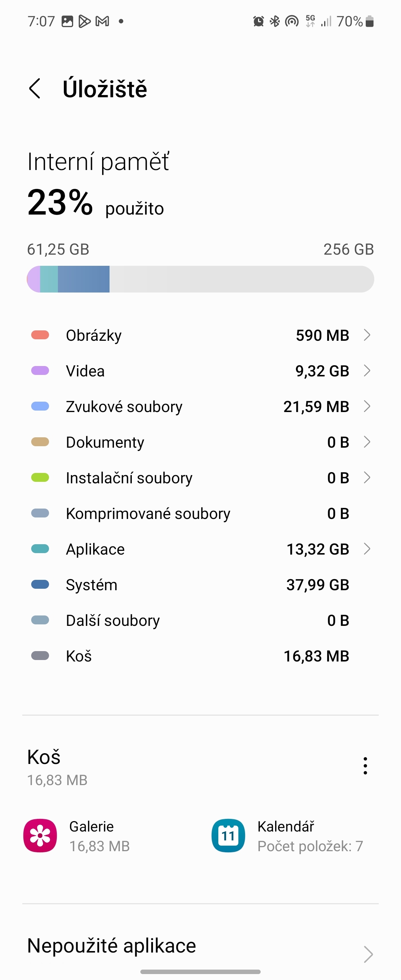
Task: Tap the Play Store notification icon
Action: [x=84, y=21]
